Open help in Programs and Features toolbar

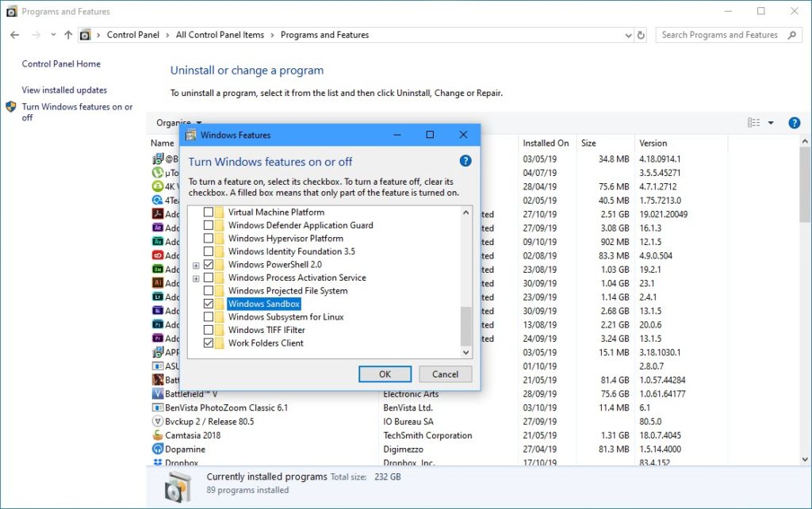[794, 123]
